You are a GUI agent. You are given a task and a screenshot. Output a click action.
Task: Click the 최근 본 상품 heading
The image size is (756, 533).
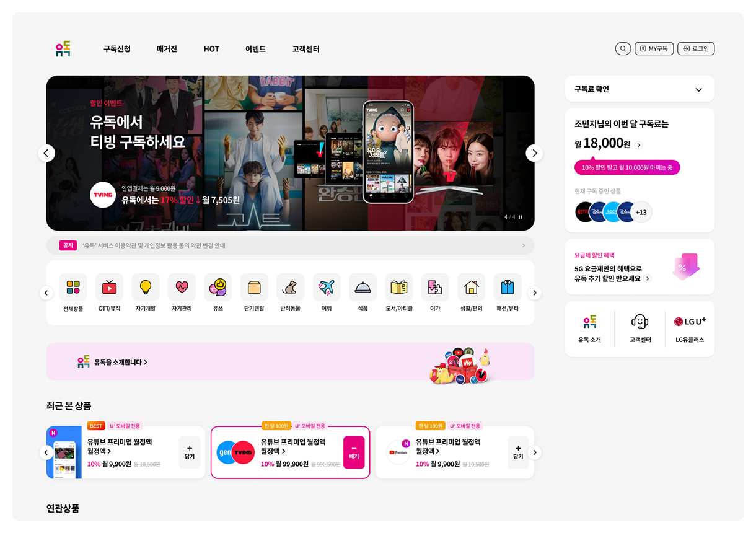coord(69,406)
